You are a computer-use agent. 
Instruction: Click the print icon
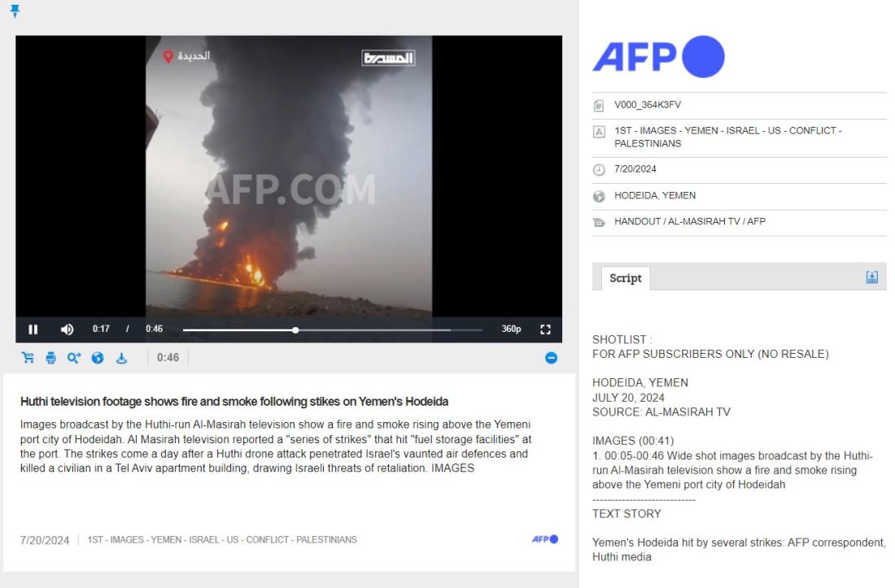pyautogui.click(x=50, y=358)
